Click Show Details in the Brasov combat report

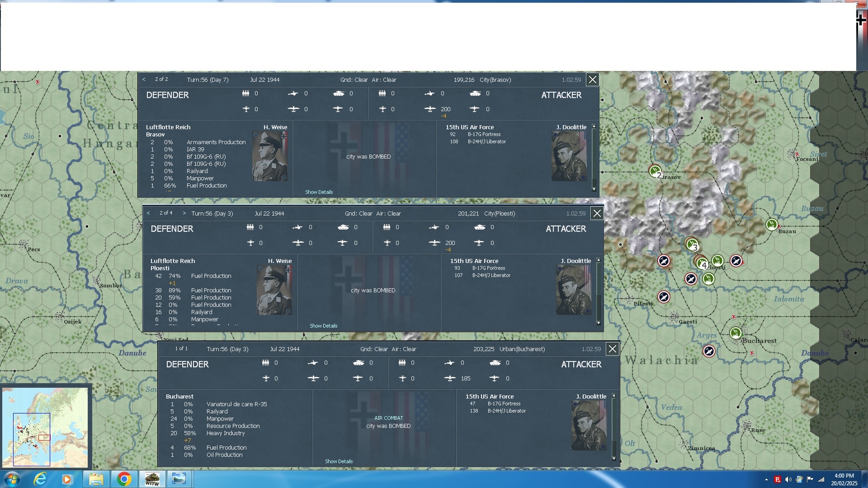319,192
